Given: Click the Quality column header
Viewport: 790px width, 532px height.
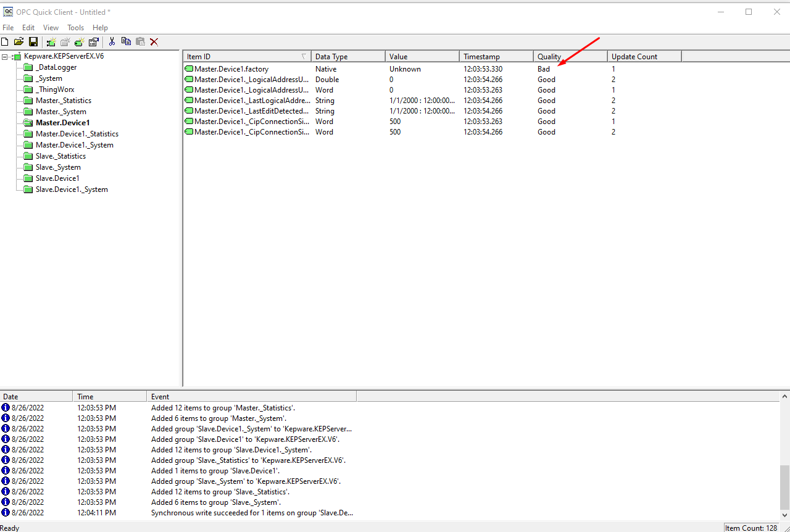Looking at the screenshot, I should [549, 56].
